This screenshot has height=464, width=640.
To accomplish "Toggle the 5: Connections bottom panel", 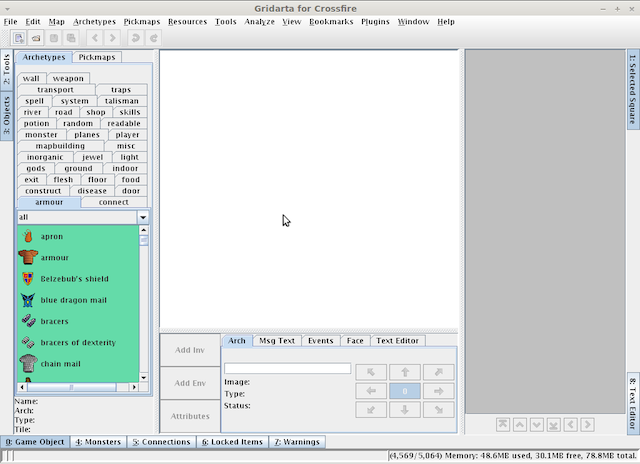I will point(162,442).
